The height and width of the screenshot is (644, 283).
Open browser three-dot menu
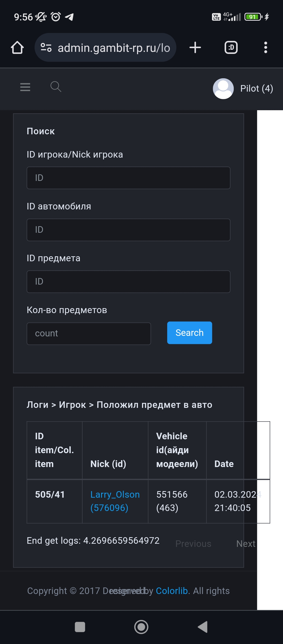point(265,48)
